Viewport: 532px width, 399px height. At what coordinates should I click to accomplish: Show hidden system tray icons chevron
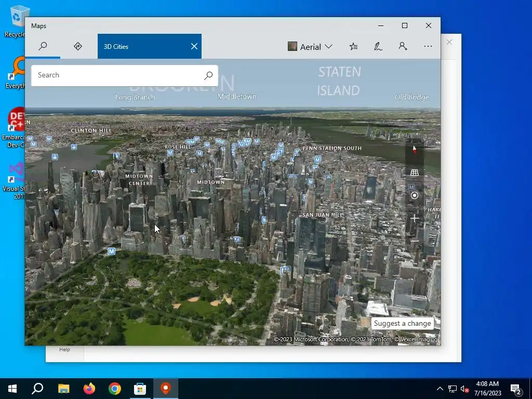440,389
